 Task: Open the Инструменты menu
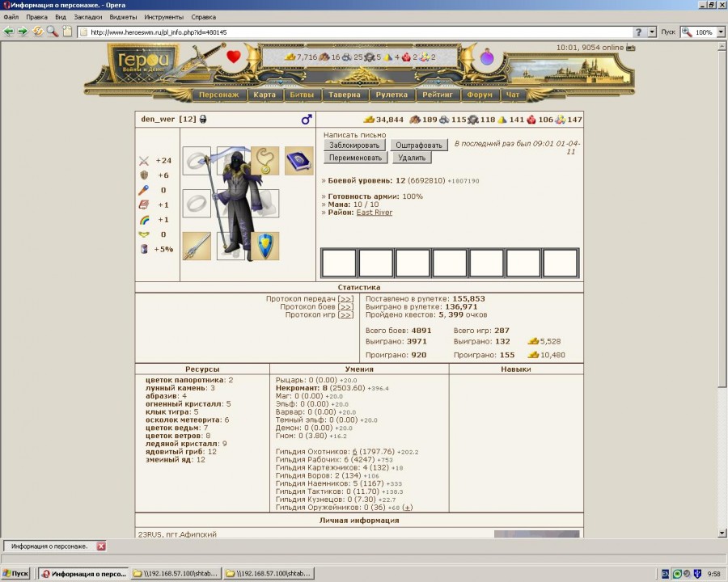point(164,17)
